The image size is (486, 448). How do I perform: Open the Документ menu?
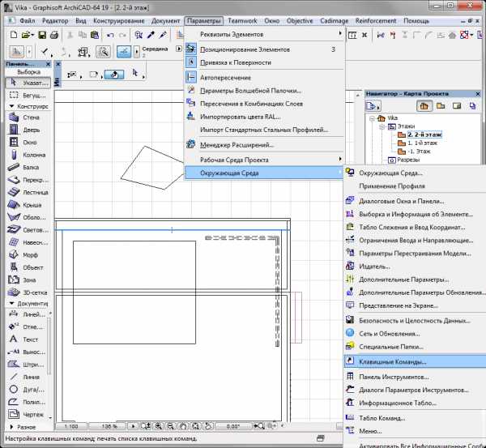pyautogui.click(x=166, y=21)
